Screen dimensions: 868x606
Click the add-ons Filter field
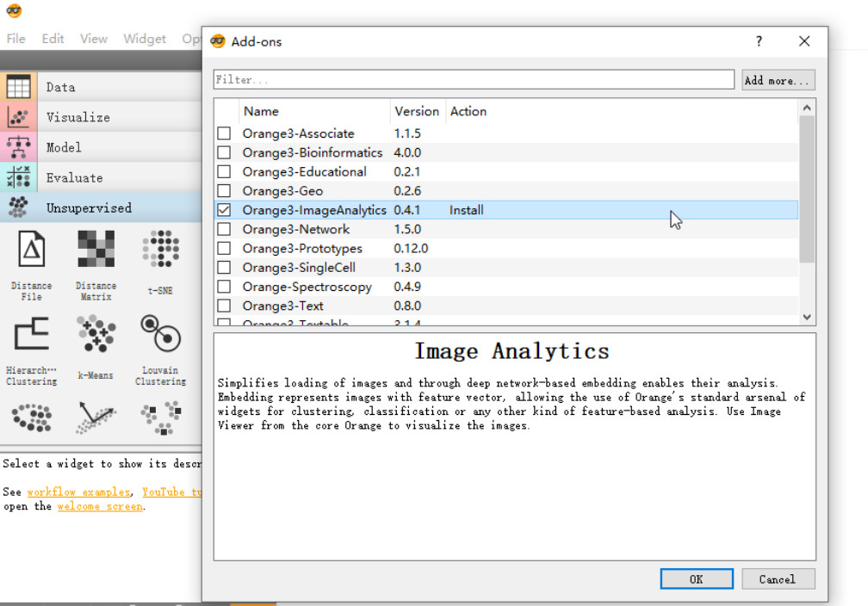point(474,80)
